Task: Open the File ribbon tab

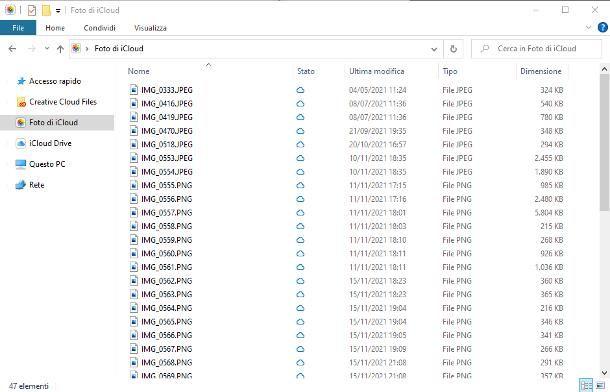Action: click(18, 28)
